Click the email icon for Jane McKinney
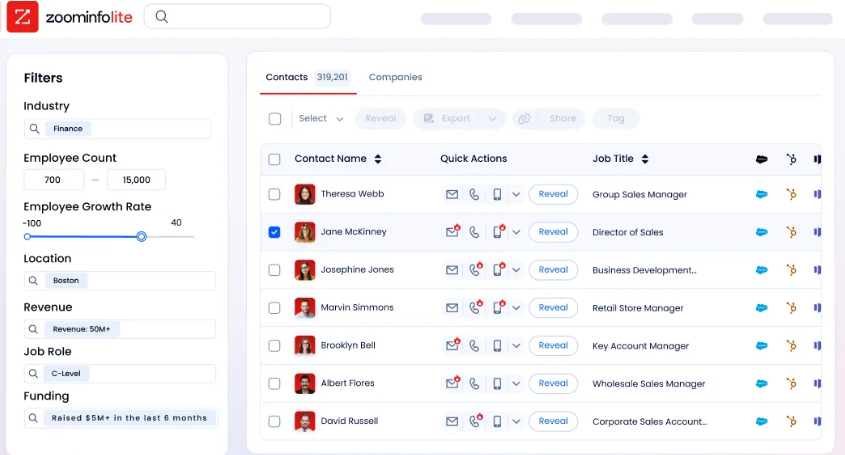Viewport: 845px width, 455px height. click(452, 231)
